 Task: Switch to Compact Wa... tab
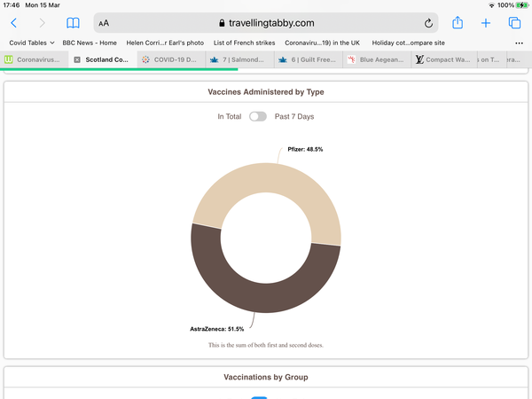point(444,59)
